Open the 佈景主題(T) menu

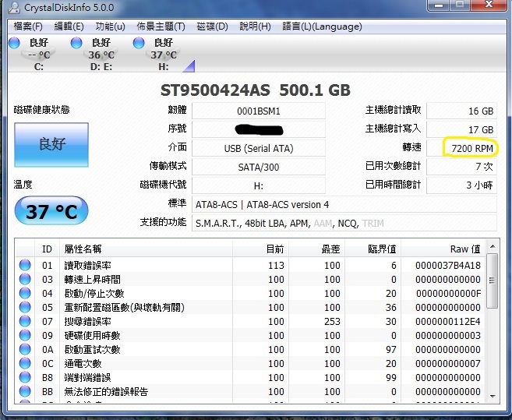[161, 26]
